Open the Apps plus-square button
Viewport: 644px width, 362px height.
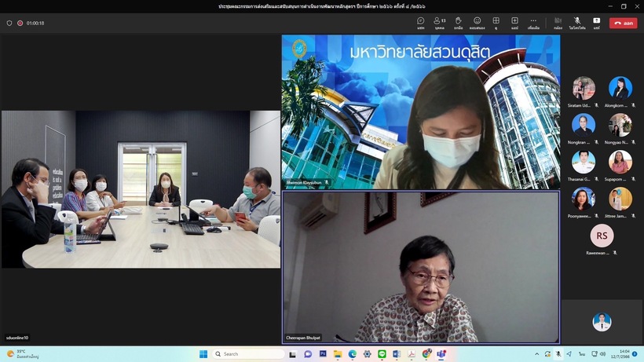(x=514, y=23)
